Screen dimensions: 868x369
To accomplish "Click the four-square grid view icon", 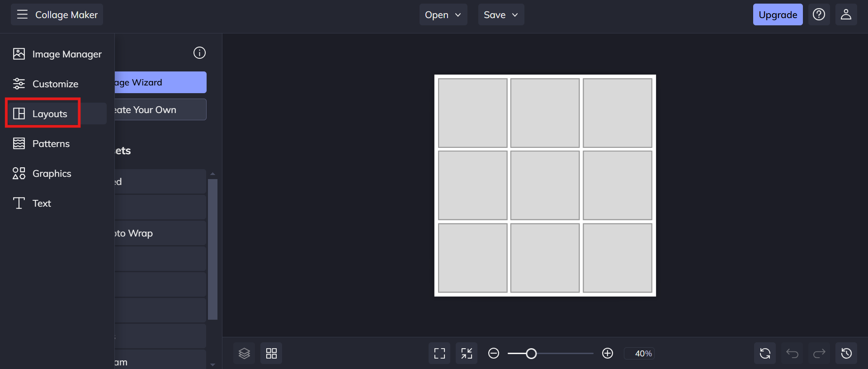I will pos(271,353).
